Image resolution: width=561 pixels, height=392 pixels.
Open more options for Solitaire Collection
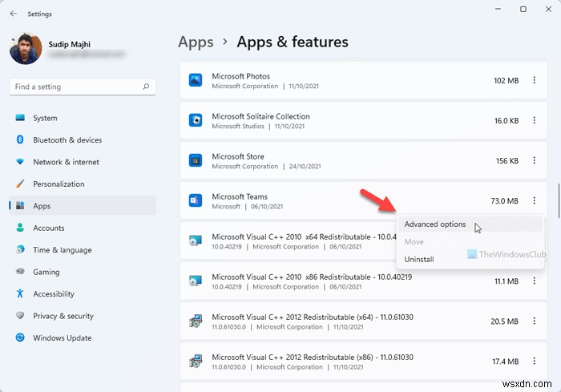click(535, 120)
